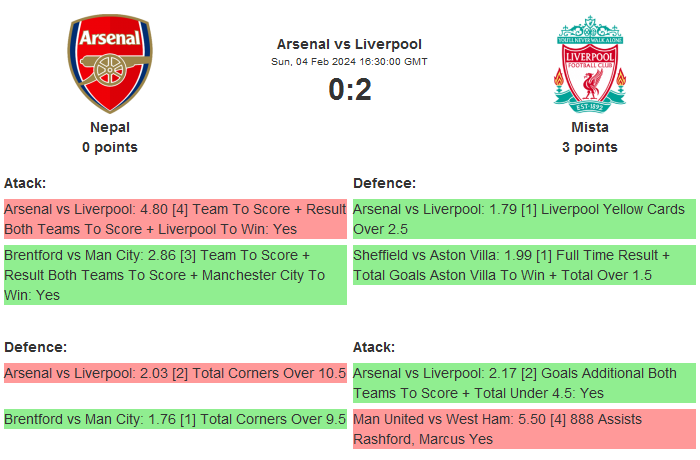Screen dimensions: 700x460
Task: Click the match date and time text
Action: [x=349, y=62]
